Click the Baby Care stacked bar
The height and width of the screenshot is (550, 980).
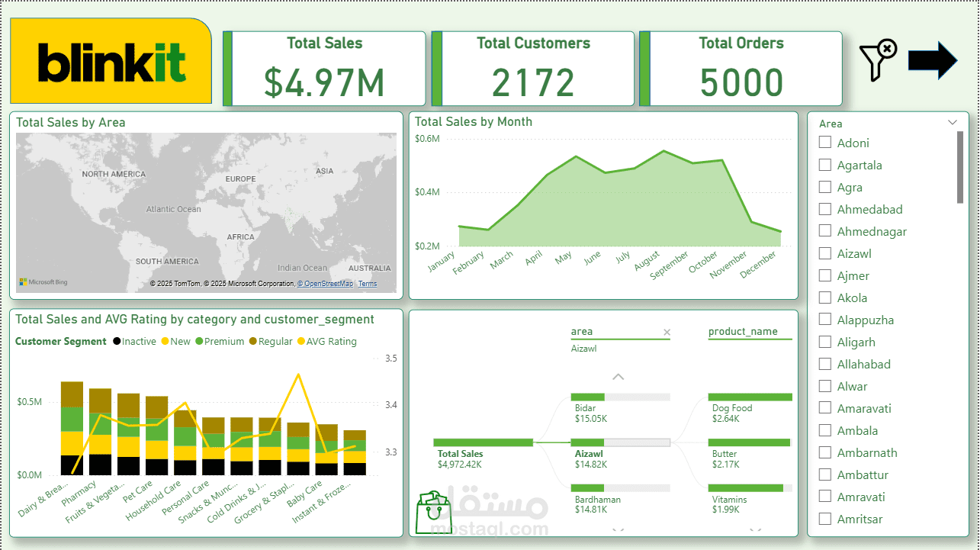tap(326, 450)
